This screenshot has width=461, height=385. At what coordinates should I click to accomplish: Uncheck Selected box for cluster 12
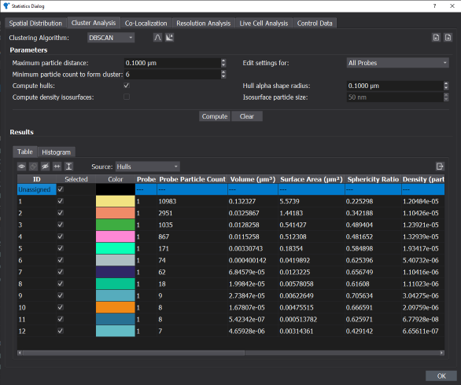coord(60,331)
